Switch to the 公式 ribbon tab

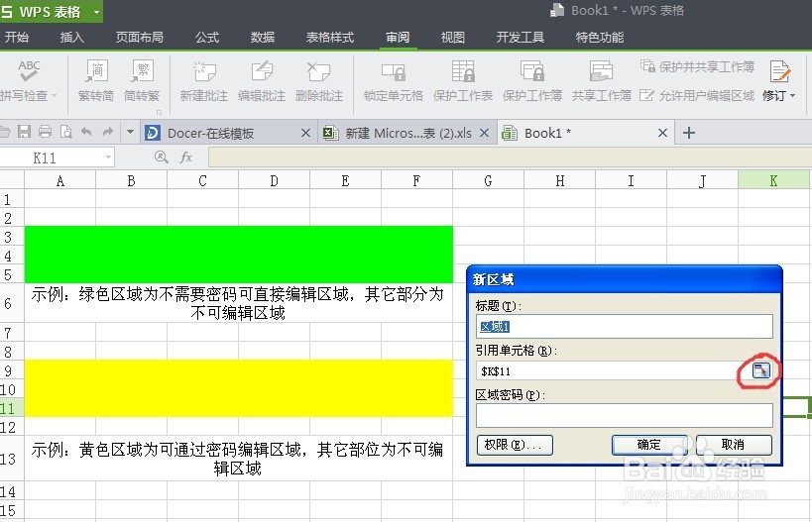(x=207, y=38)
